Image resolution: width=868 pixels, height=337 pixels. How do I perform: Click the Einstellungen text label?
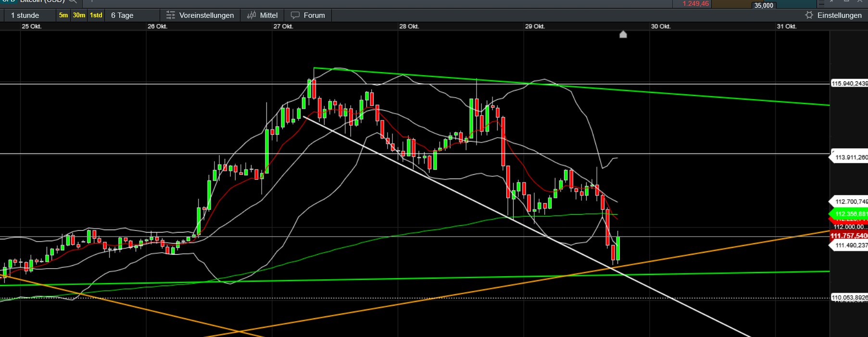click(839, 15)
